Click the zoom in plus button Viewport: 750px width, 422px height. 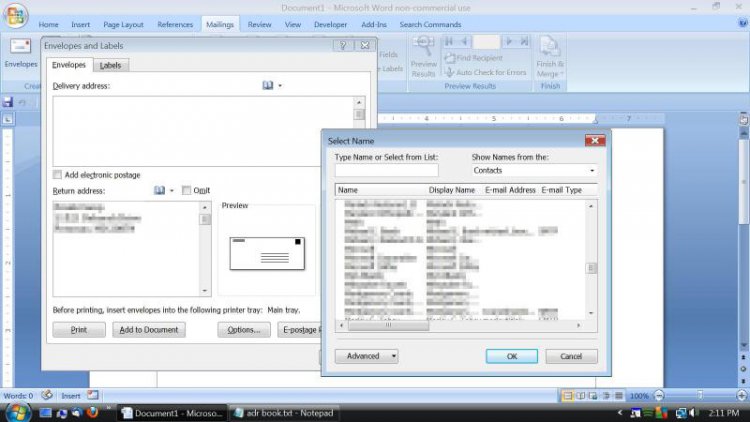tap(742, 395)
